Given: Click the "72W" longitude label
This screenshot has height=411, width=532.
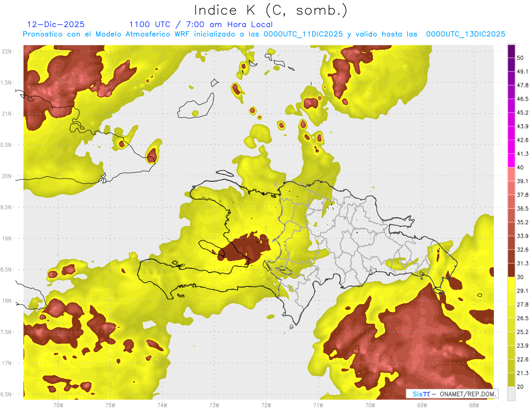Looking at the screenshot, I should pyautogui.click(x=266, y=405).
